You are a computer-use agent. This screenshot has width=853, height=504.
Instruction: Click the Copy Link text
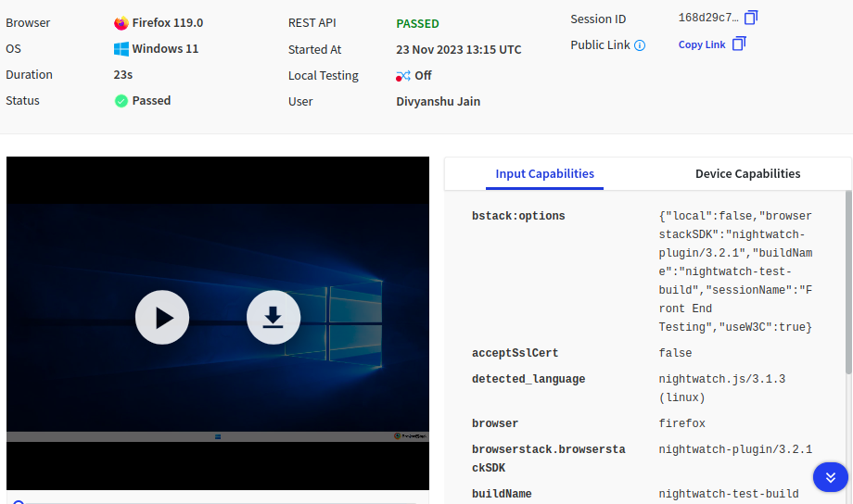(x=702, y=45)
